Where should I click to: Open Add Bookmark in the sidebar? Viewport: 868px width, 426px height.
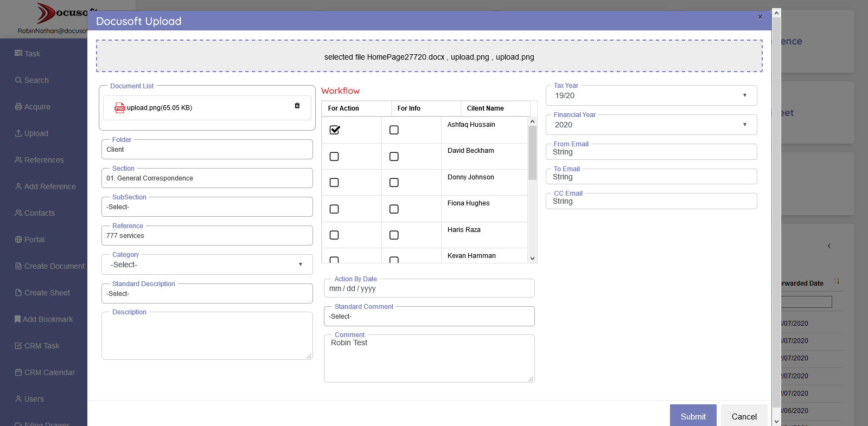[x=43, y=319]
